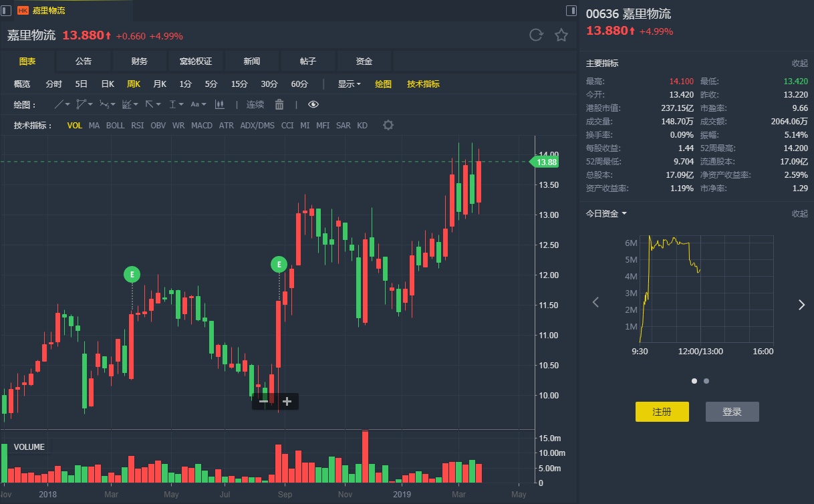Zoom in the chart with plus button

(x=287, y=401)
